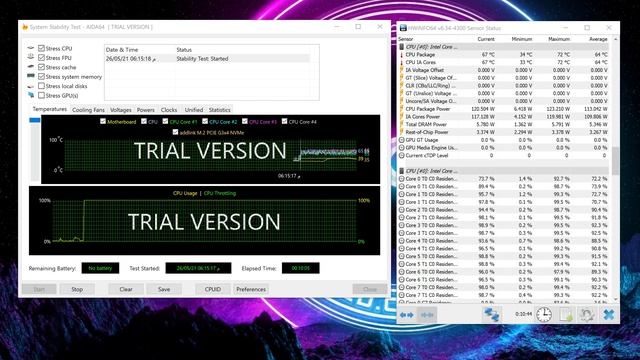Click the Stress system memory chip icon
This screenshot has height=360, width=640.
click(x=31, y=76)
